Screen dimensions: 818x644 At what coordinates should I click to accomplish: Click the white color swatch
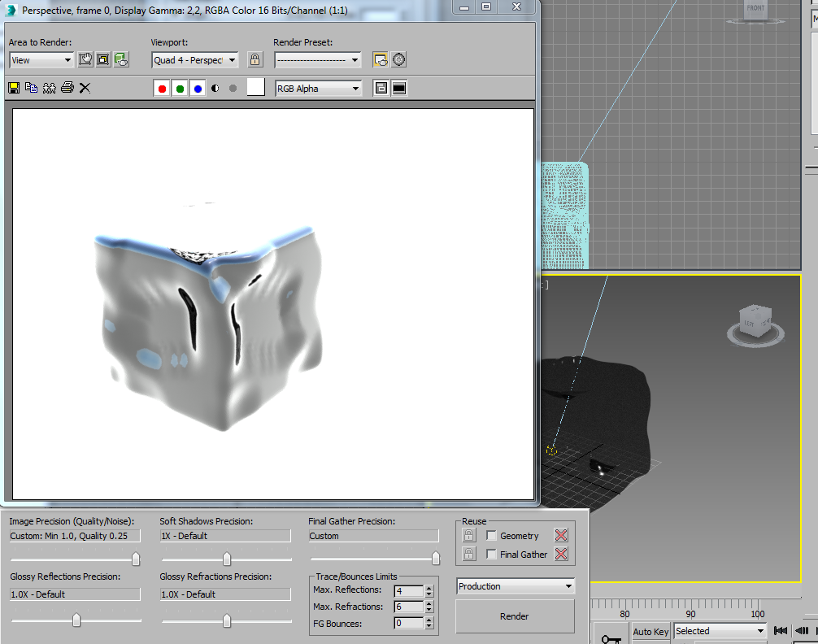(255, 87)
